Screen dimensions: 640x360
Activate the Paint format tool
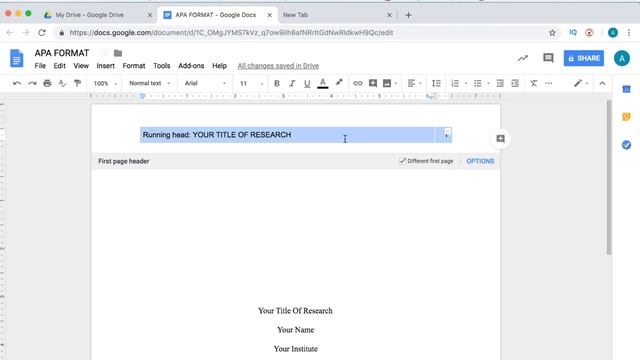click(x=77, y=83)
